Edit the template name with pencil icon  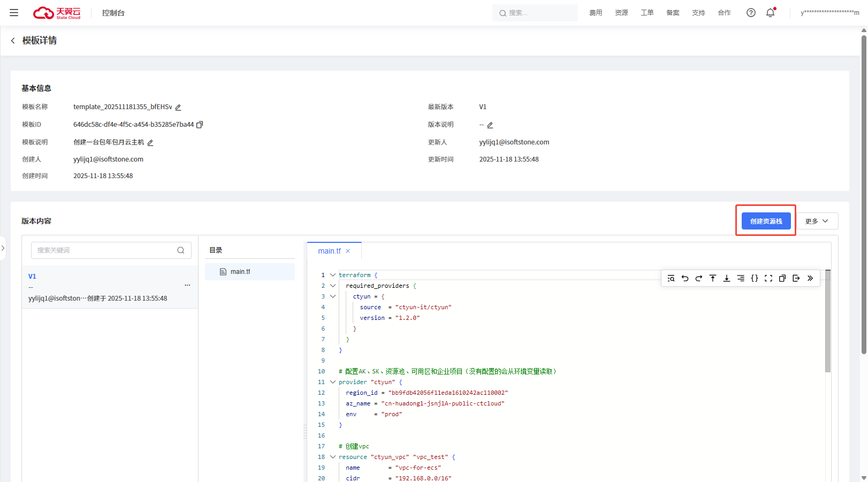click(x=178, y=108)
